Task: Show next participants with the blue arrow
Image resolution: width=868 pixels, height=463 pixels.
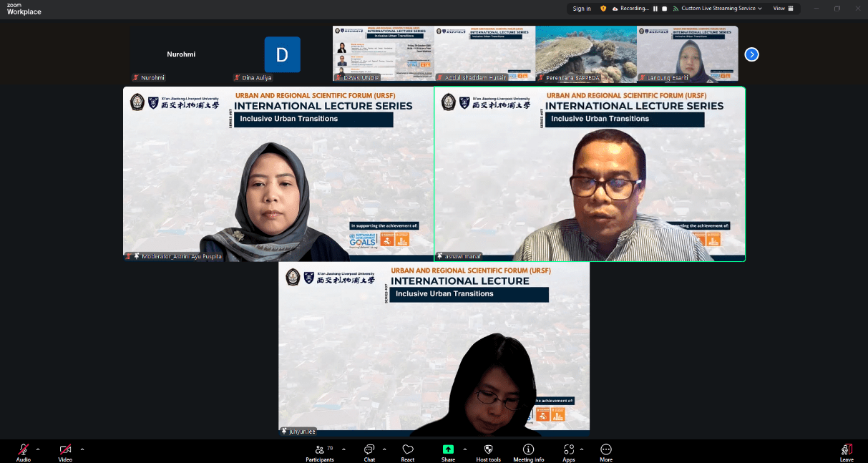Action: click(x=751, y=54)
